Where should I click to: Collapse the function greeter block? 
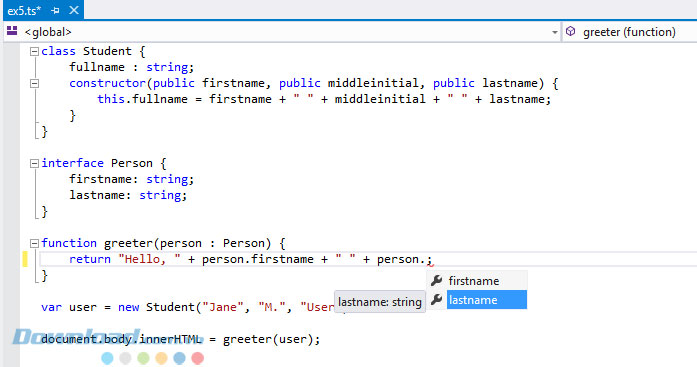click(x=34, y=243)
